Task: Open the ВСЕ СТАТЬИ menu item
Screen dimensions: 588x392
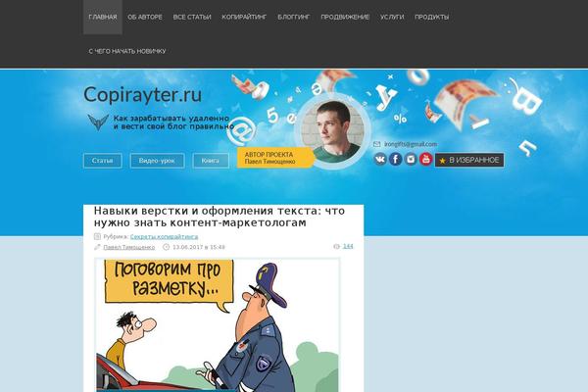Action: pyautogui.click(x=192, y=17)
